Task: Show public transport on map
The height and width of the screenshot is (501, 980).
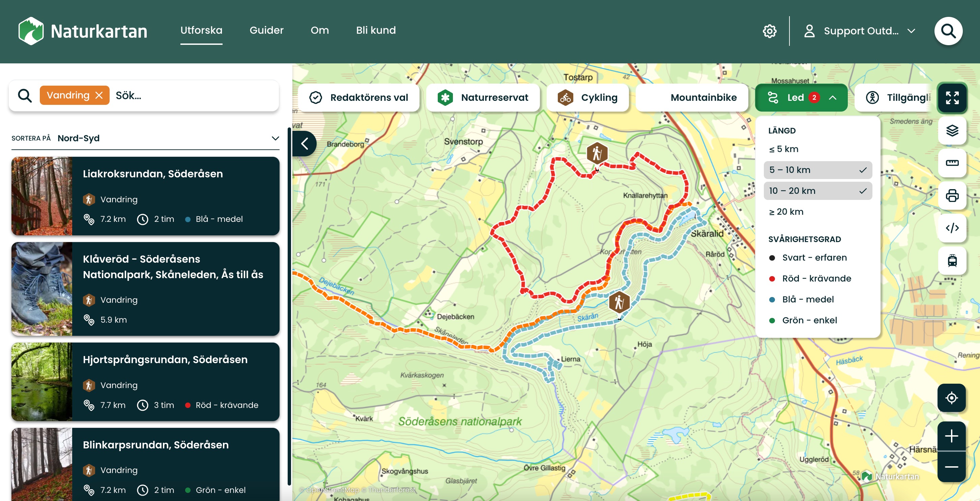Action: 952,261
